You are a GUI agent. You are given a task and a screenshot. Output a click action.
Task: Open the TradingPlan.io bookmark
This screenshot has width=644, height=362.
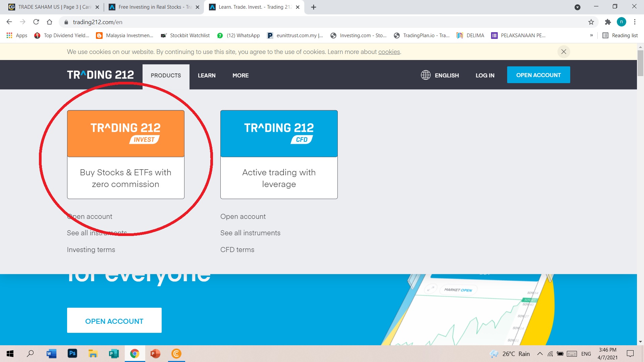[422, 36]
